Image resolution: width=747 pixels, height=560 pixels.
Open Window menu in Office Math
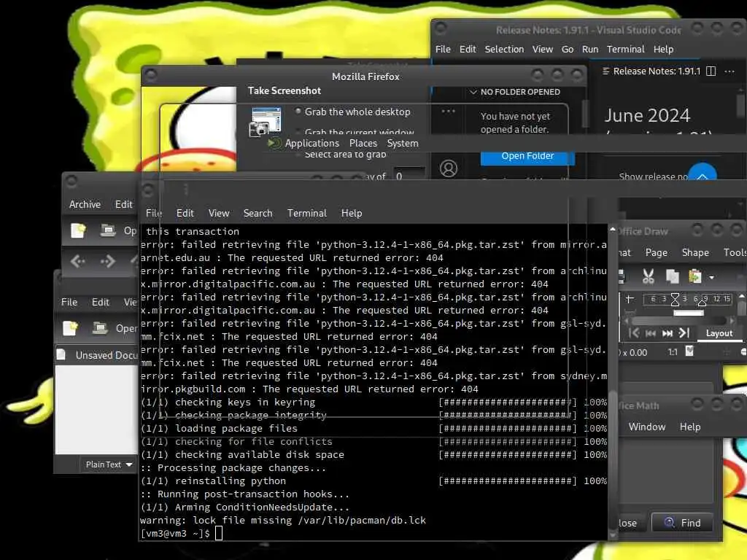click(646, 427)
